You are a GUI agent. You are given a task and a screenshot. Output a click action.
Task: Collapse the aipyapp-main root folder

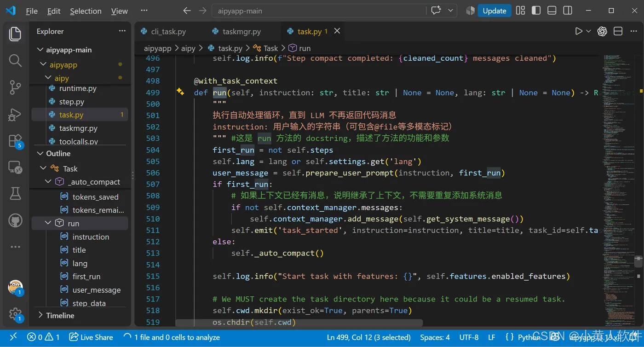[40, 50]
